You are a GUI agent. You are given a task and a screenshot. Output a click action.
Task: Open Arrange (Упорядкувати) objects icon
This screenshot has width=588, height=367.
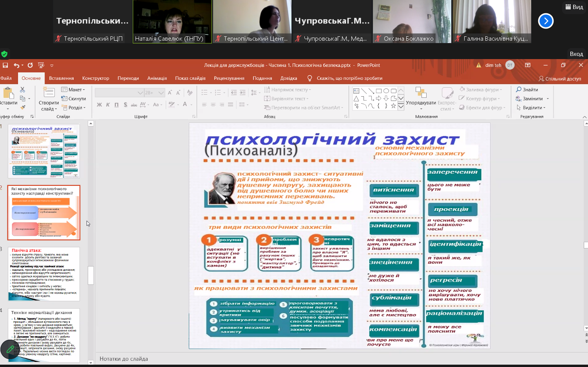click(421, 93)
